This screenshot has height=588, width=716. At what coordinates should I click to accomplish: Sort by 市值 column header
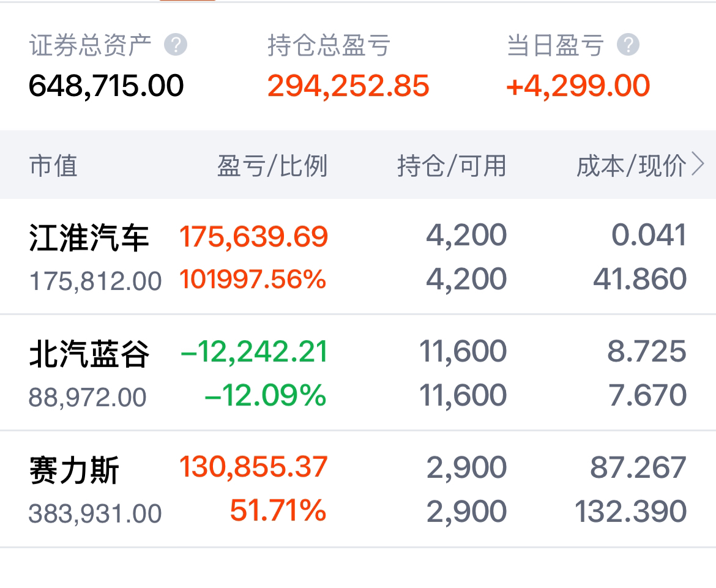click(x=53, y=166)
